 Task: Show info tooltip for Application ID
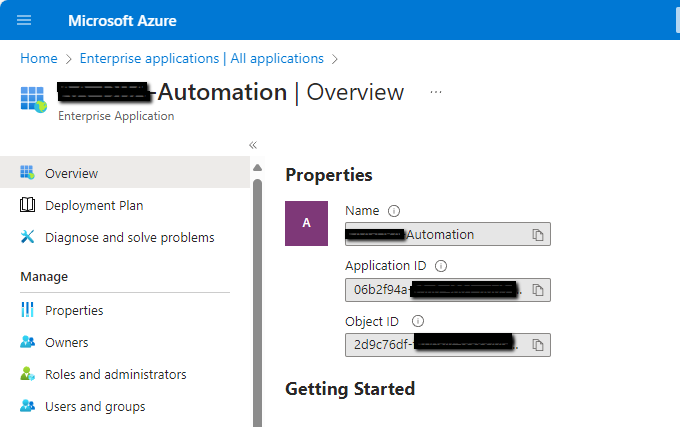tap(441, 266)
